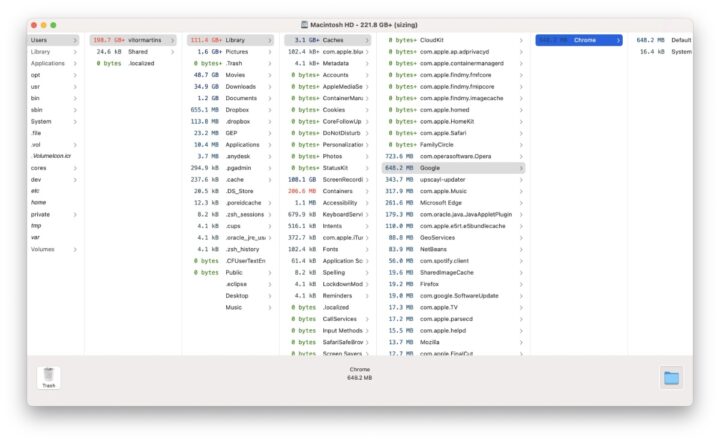The width and height of the screenshot is (720, 442).
Task: Expand the private folder chevron
Action: (75, 214)
